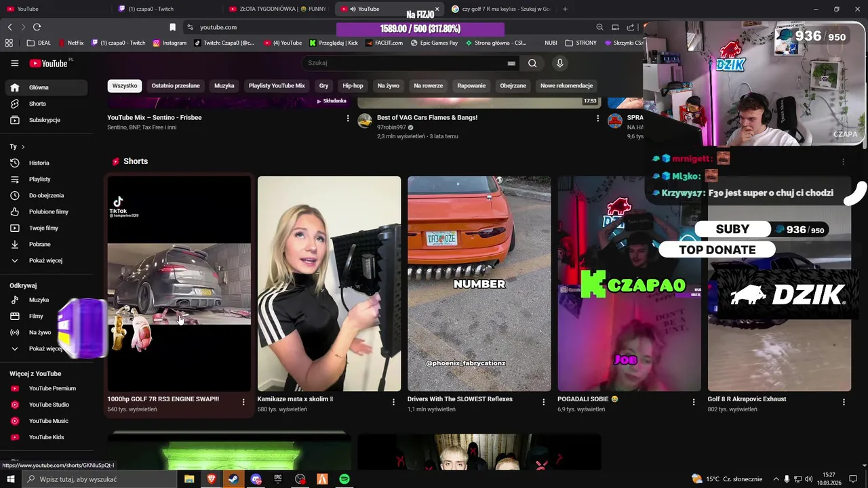Viewport: 868px width, 488px height.
Task: Expand the Ty section chevron
Action: coord(23,146)
